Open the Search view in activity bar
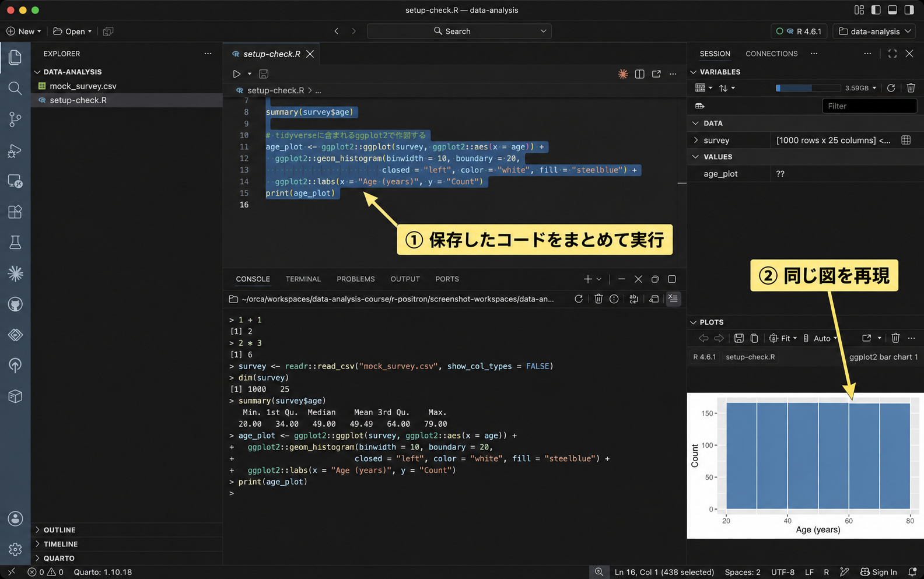Image resolution: width=924 pixels, height=579 pixels. point(15,88)
